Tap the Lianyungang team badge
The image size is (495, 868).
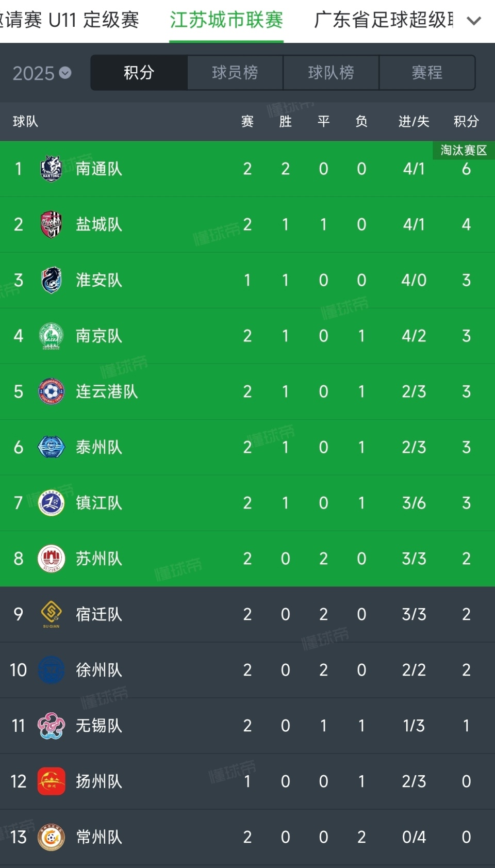[51, 391]
